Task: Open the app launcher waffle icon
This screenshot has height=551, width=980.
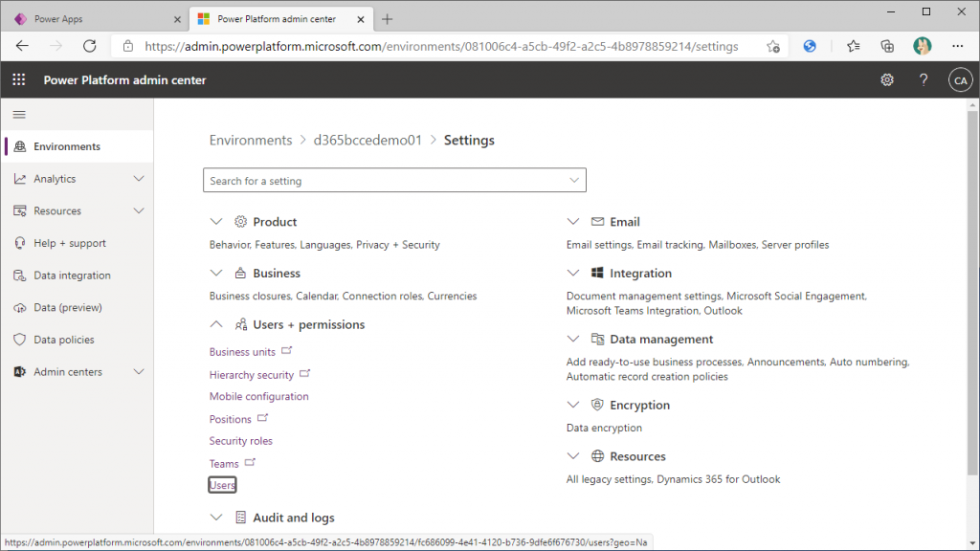Action: coord(19,80)
